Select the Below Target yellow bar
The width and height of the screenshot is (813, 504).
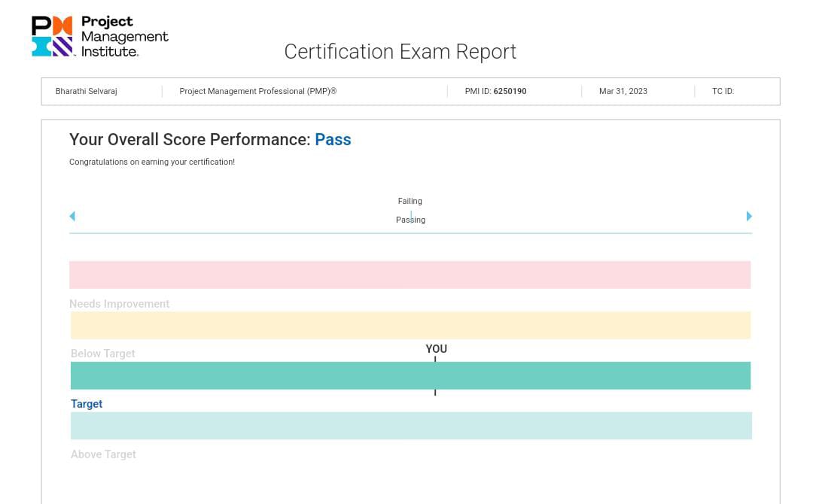411,325
